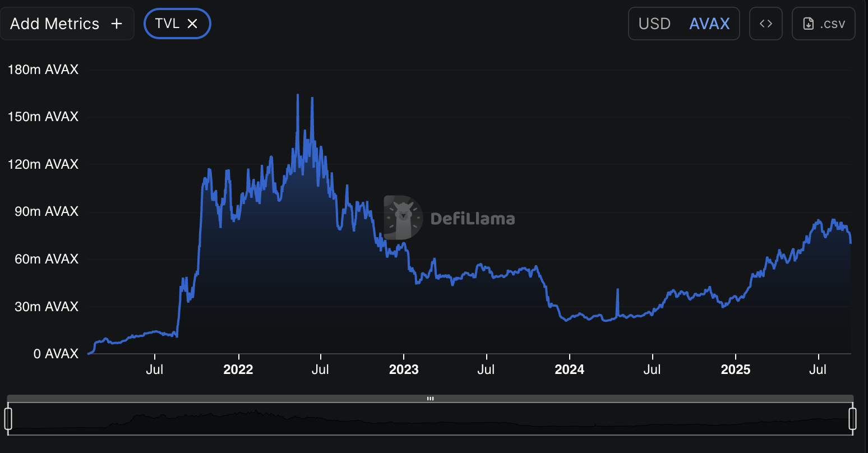Select AVAX as the chart denomination
The height and width of the screenshot is (453, 868).
click(x=709, y=24)
